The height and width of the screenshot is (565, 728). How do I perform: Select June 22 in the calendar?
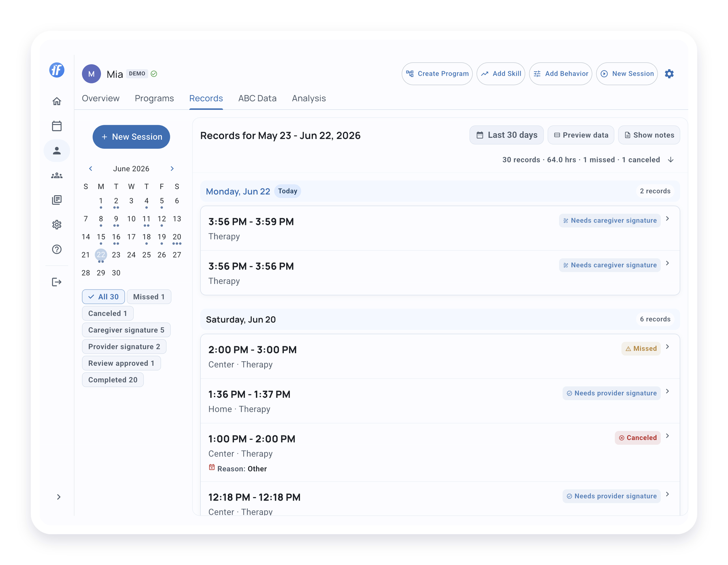point(101,255)
